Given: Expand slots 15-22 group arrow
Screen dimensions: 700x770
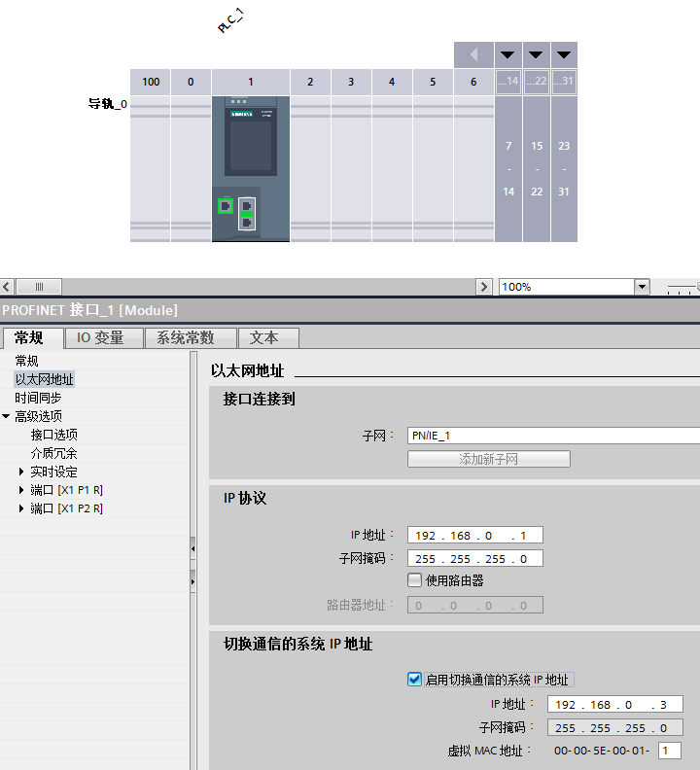Looking at the screenshot, I should [536, 54].
